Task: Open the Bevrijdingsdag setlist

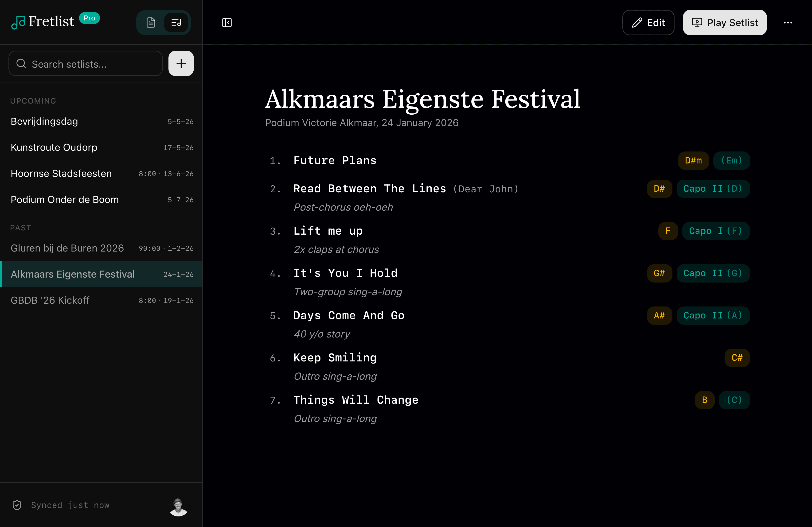Action: [x=44, y=121]
